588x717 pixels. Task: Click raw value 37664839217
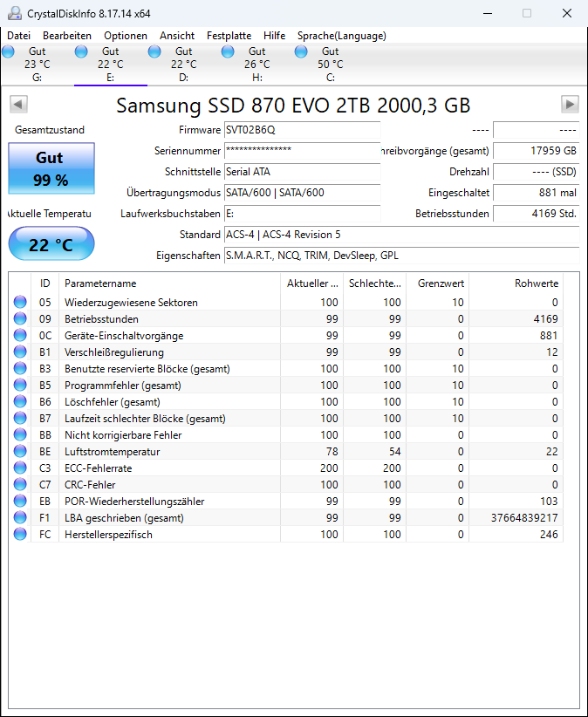pyautogui.click(x=524, y=518)
